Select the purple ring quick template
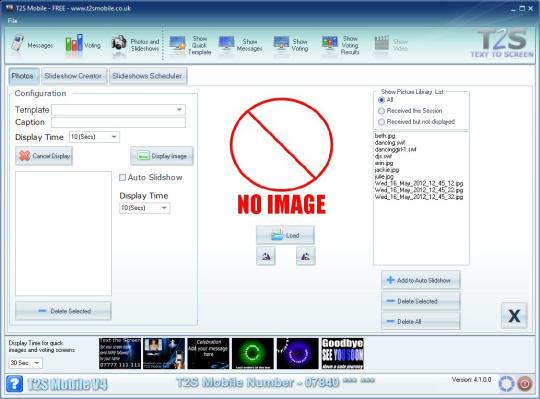This screenshot has height=399, width=540. 298,353
